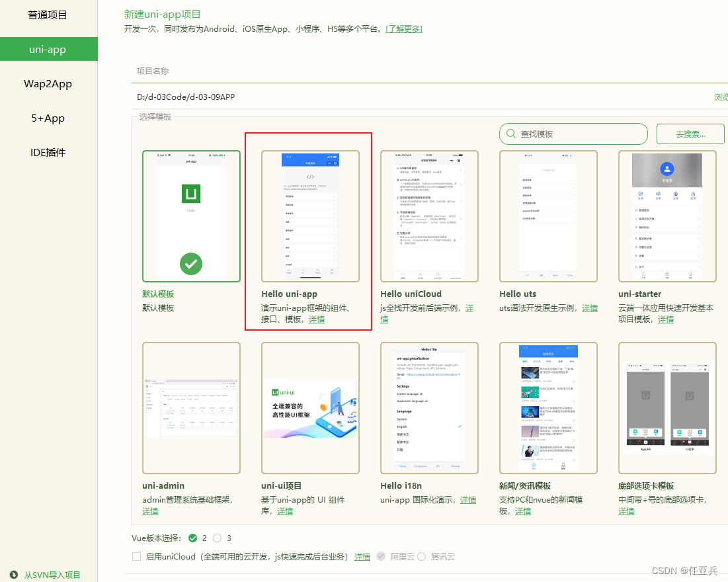728x582 pixels.
Task: Click the uni-starter template title
Action: [x=640, y=294]
